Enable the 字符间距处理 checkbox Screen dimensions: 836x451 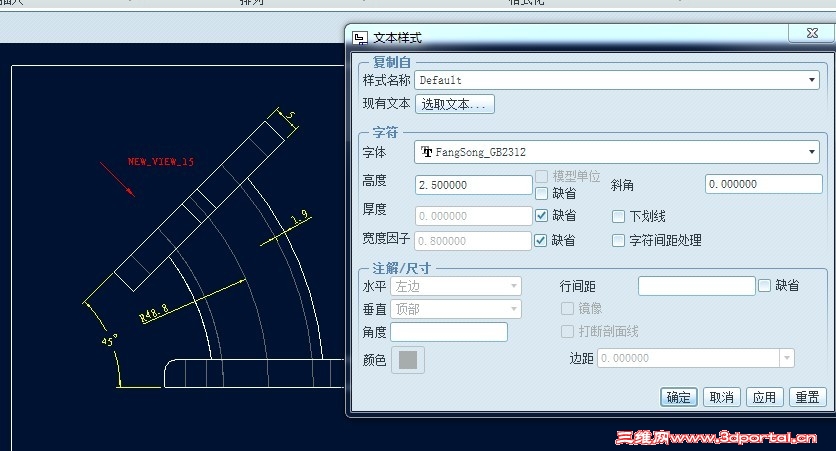click(618, 240)
